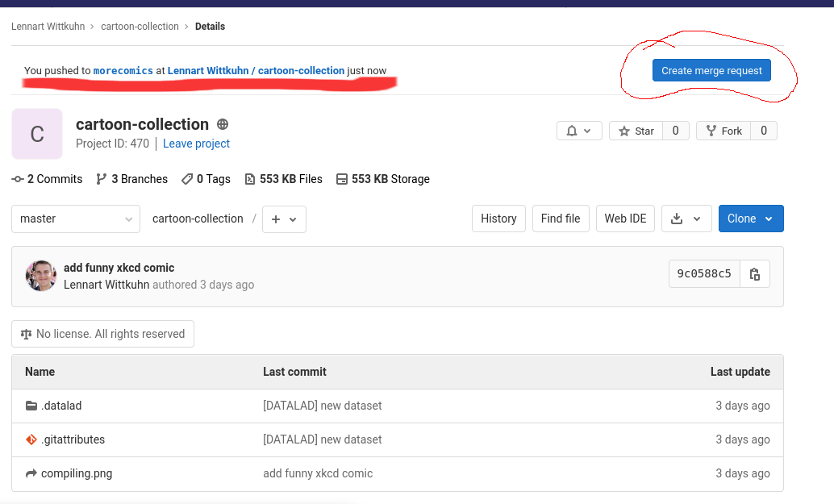Expand the Clone options dropdown
This screenshot has height=504, width=834.
pyautogui.click(x=750, y=219)
